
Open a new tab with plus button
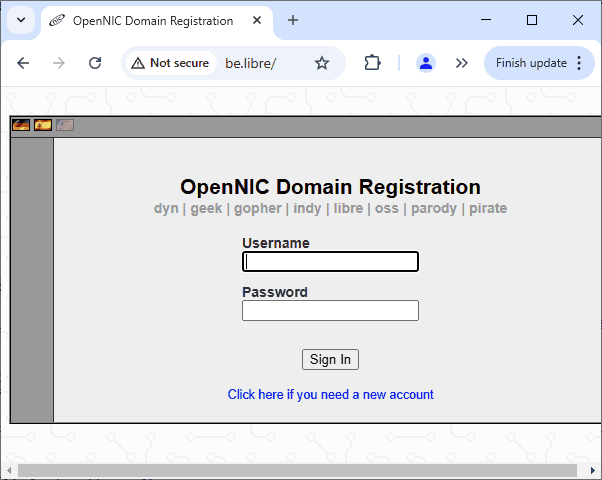click(x=293, y=20)
